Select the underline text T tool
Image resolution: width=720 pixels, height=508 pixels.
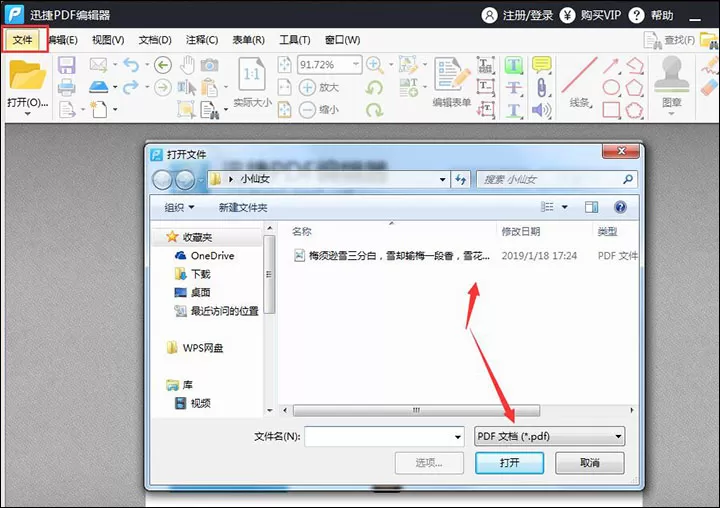click(514, 110)
